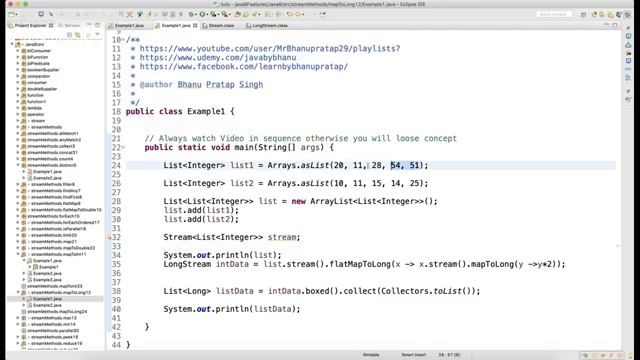Click the udemy.com/javabybhanu URL
The height and width of the screenshot is (360, 640).
pyautogui.click(x=218, y=58)
